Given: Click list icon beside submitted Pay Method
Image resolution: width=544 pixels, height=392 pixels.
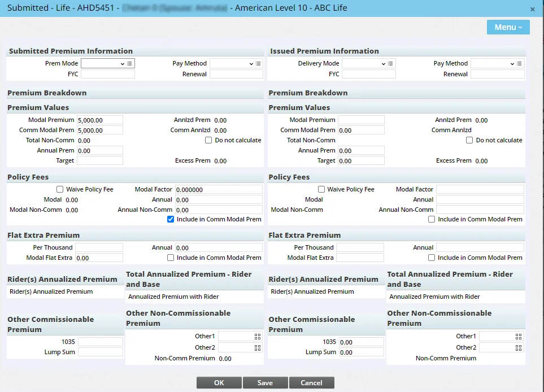Looking at the screenshot, I should pyautogui.click(x=258, y=64).
